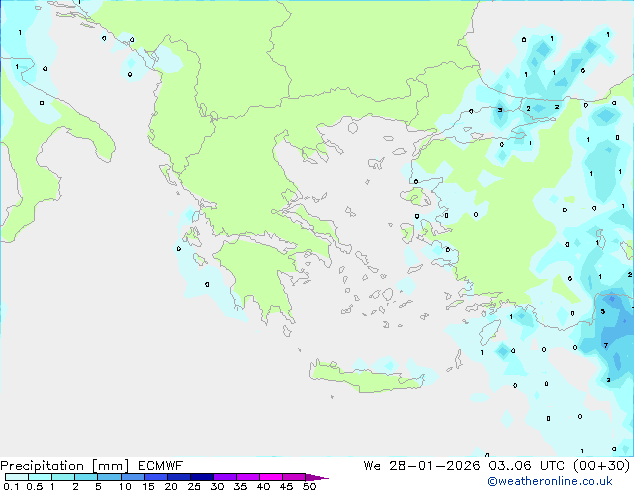The height and width of the screenshot is (490, 634).
Task: Click the '0.1' legend scale label
Action: coord(11,486)
